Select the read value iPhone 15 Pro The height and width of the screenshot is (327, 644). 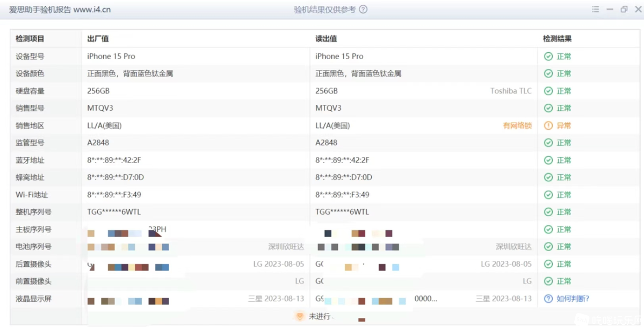tap(339, 56)
